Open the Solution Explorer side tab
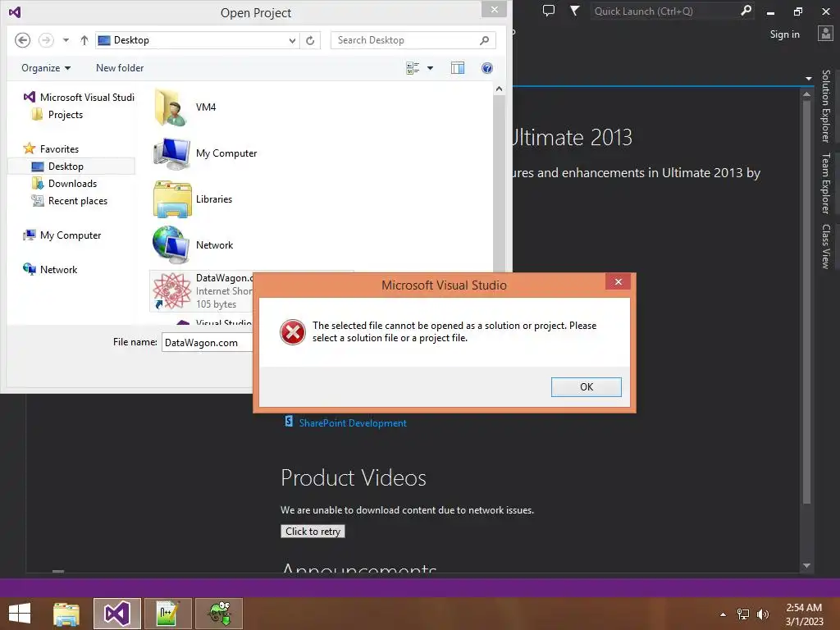The image size is (840, 630). click(x=825, y=106)
